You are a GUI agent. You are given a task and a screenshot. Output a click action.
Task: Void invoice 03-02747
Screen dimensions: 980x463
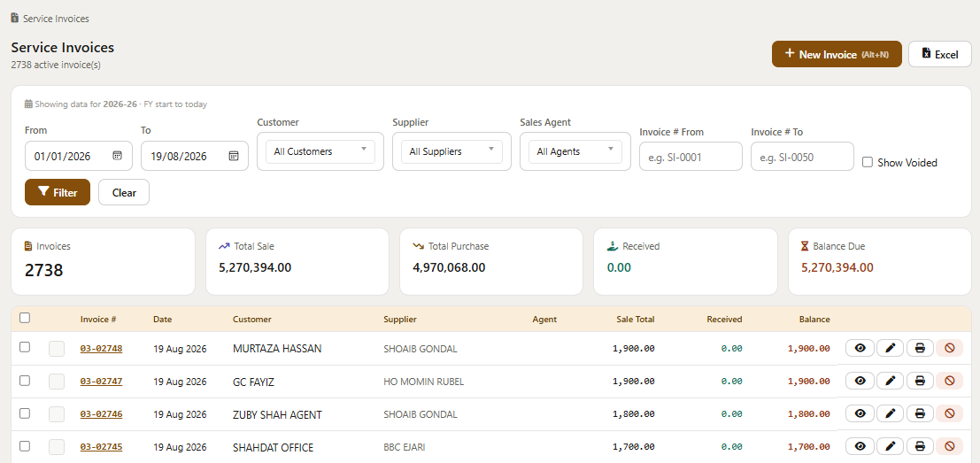pyautogui.click(x=949, y=381)
